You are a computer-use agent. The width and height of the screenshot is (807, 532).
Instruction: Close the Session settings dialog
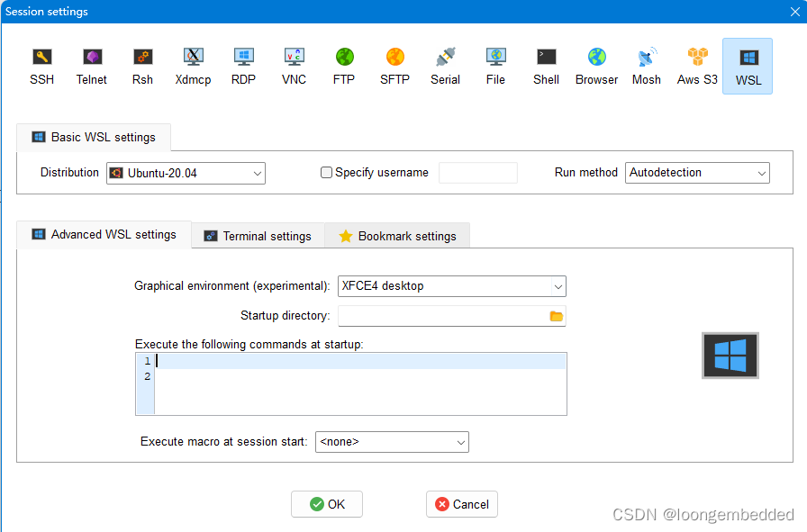click(794, 12)
